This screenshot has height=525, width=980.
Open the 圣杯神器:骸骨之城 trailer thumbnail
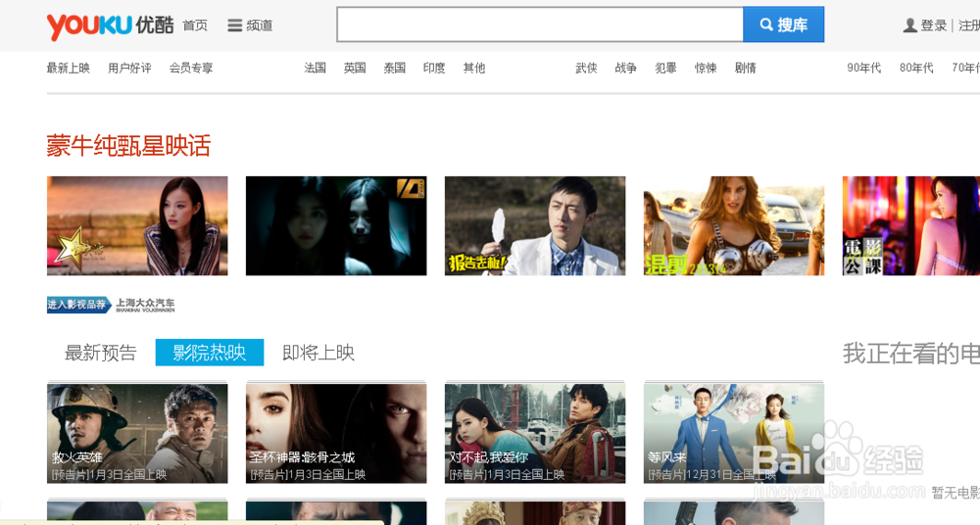336,433
